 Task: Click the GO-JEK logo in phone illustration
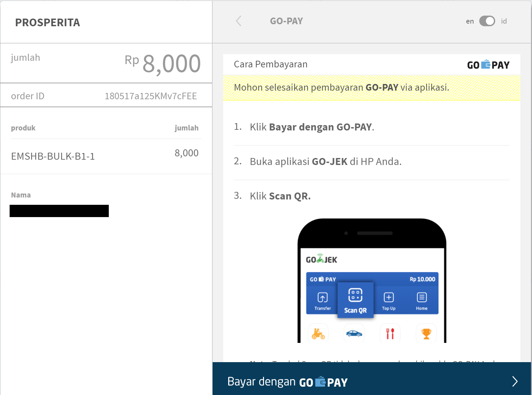click(321, 259)
